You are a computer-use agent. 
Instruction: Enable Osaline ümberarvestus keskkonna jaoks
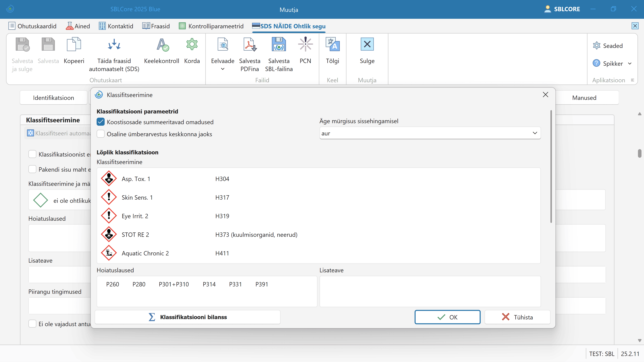point(100,134)
